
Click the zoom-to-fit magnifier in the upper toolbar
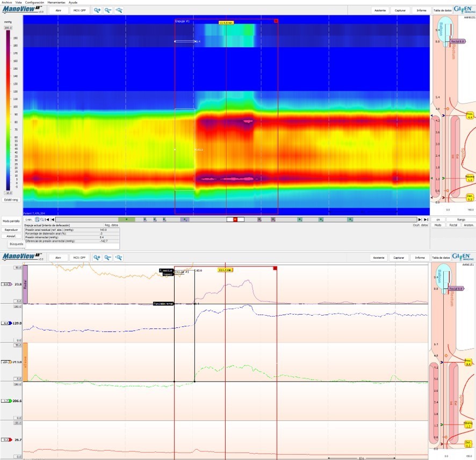pos(119,10)
